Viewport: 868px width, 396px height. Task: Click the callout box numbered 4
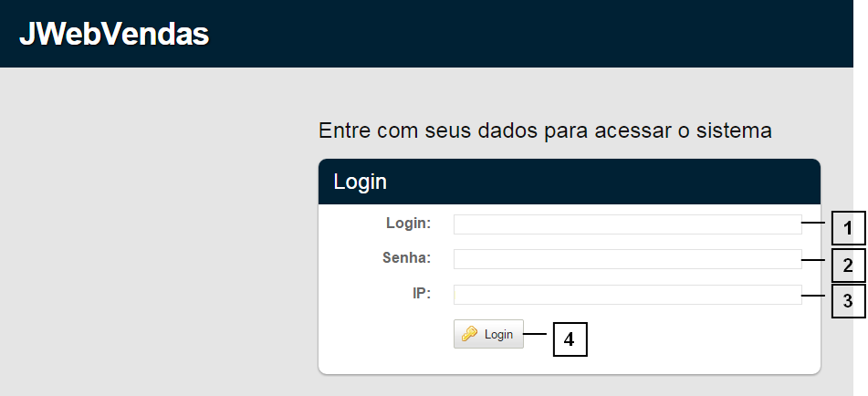tap(569, 339)
